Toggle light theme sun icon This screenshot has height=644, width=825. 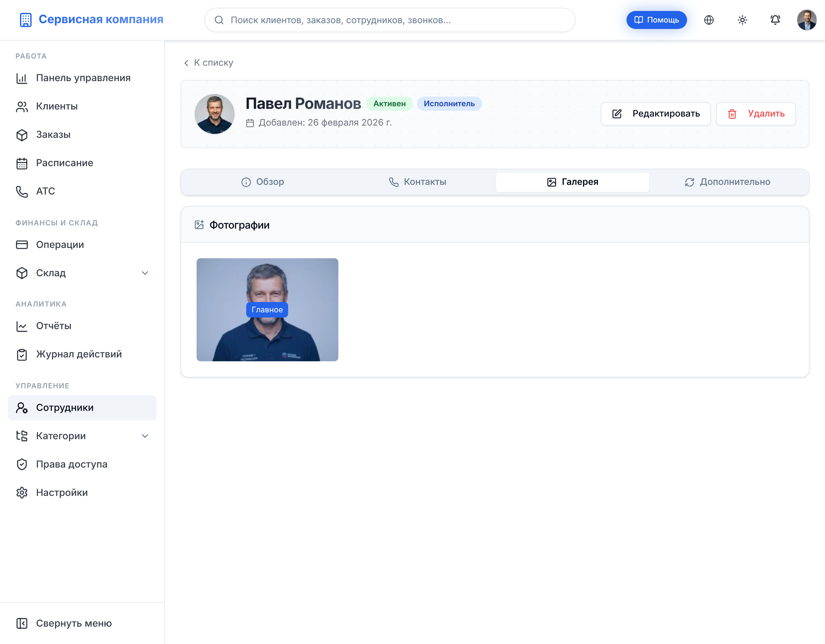(742, 20)
